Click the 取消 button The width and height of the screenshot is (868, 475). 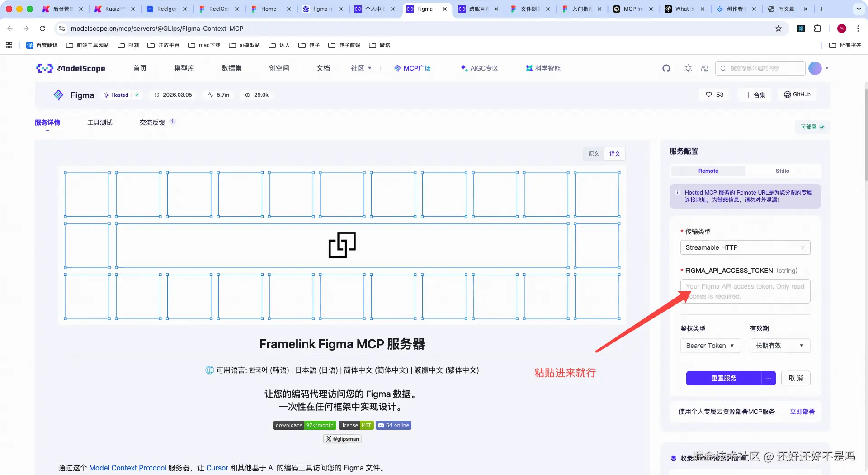(x=796, y=378)
